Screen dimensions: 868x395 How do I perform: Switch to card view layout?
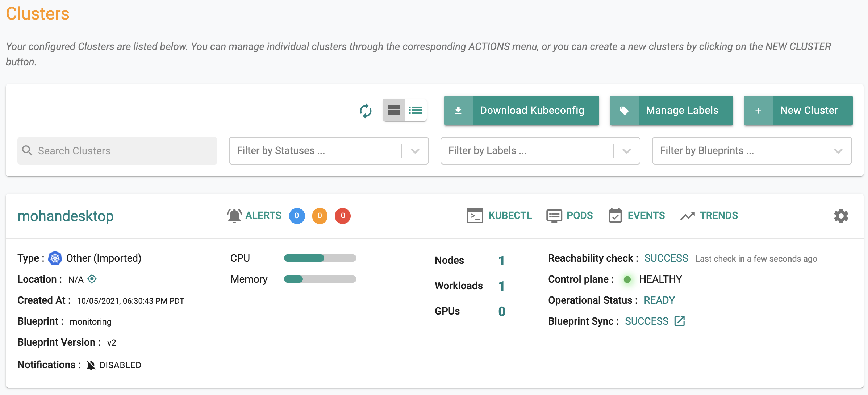(394, 110)
